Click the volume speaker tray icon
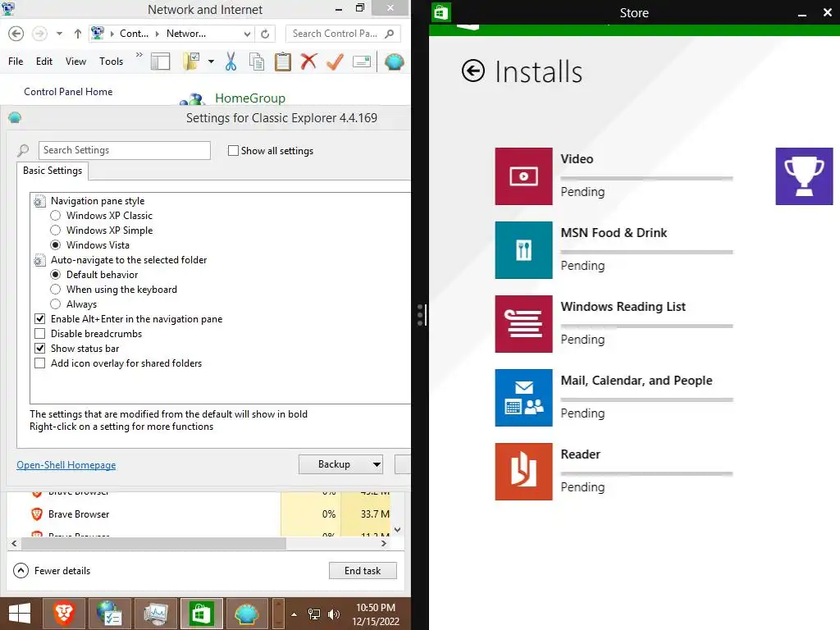The height and width of the screenshot is (630, 840). coord(334,614)
